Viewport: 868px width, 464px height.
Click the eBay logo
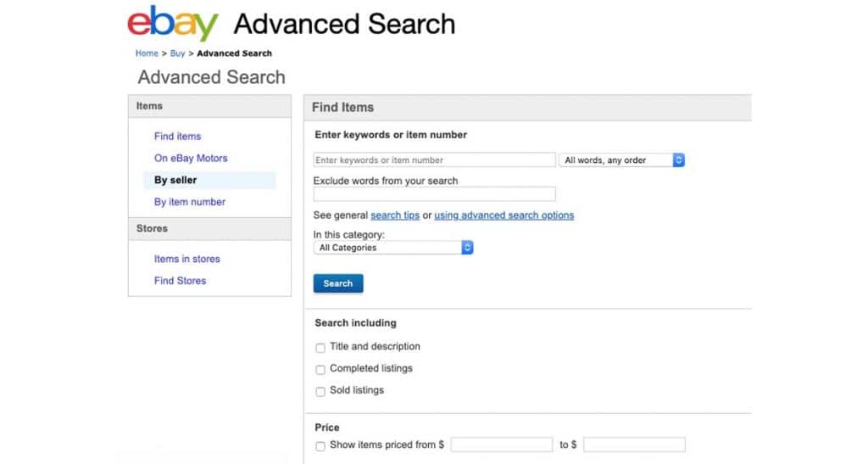click(x=172, y=25)
